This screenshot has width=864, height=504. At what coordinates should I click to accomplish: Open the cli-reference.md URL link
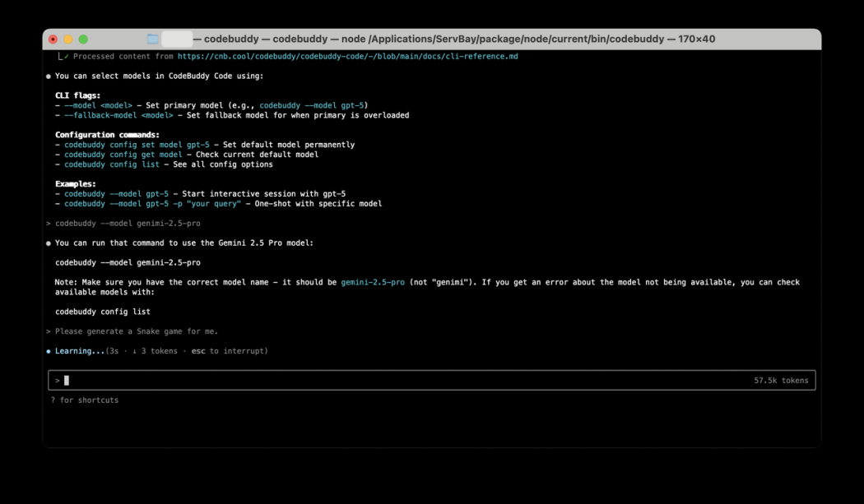point(348,56)
